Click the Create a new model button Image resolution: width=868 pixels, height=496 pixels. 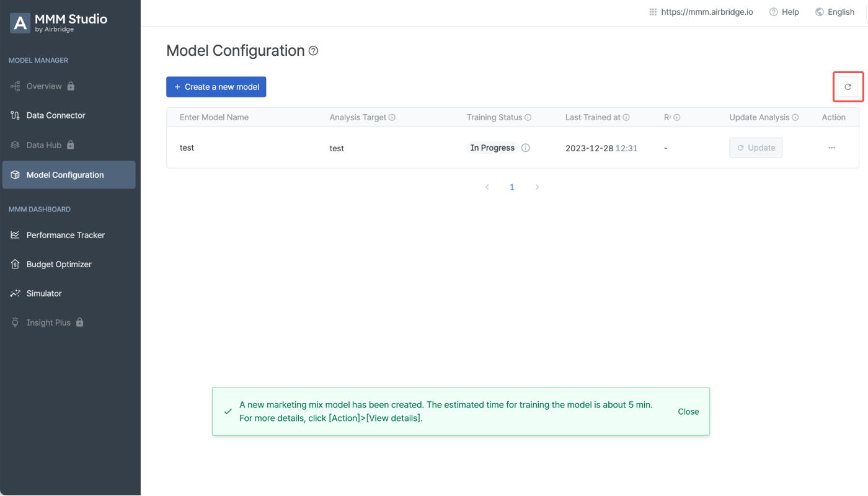[x=216, y=87]
